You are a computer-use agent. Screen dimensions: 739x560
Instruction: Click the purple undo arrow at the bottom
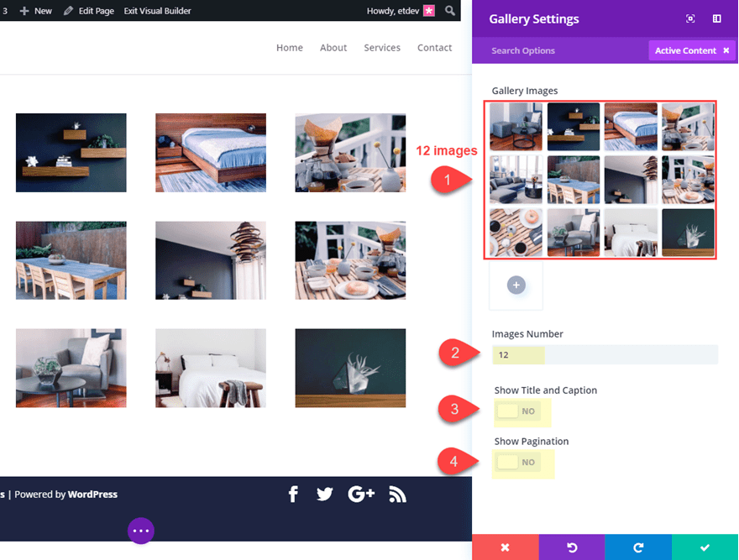pos(572,547)
